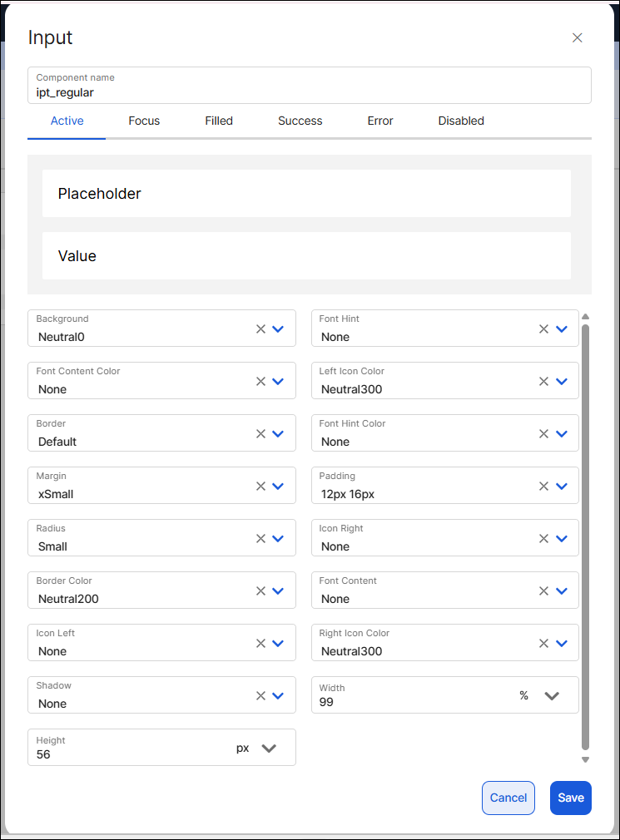Remove the Padding value with the X icon
The image size is (620, 840).
tap(543, 486)
